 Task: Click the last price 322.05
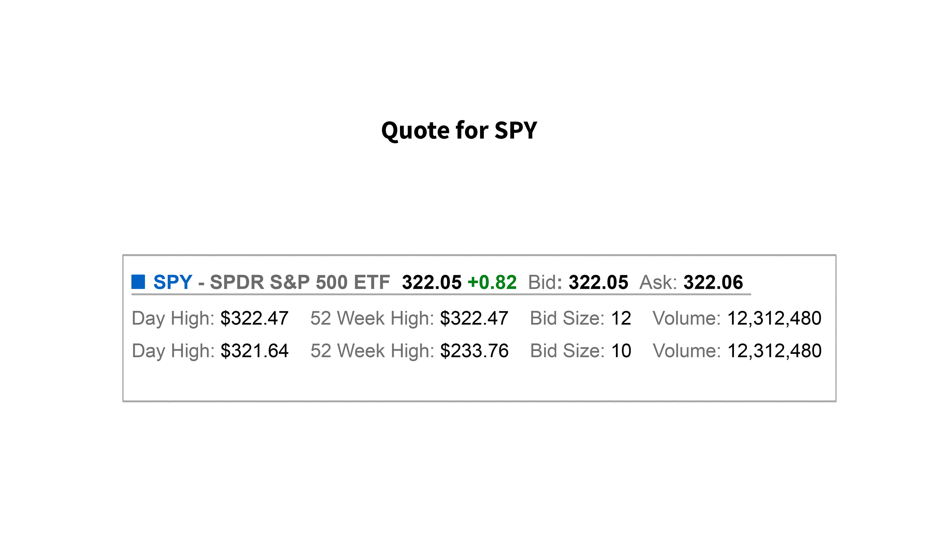[432, 282]
